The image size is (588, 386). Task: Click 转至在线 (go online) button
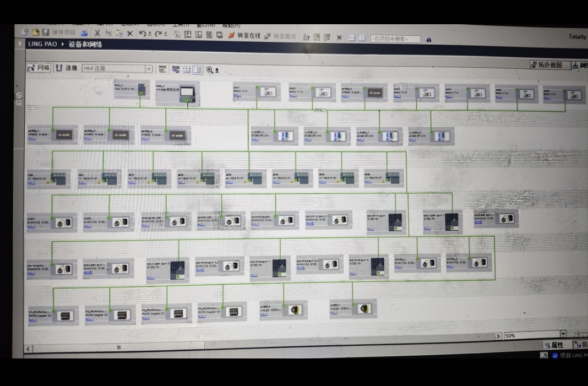[244, 35]
